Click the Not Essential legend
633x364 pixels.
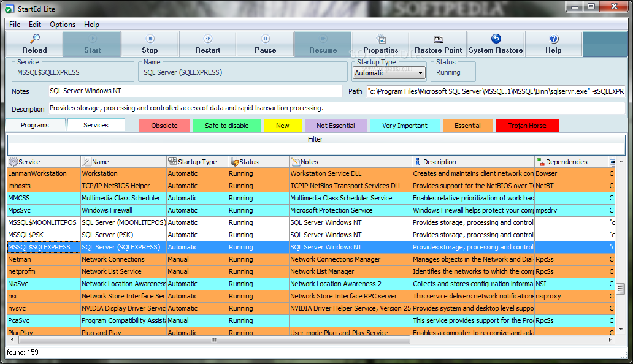[x=336, y=126]
